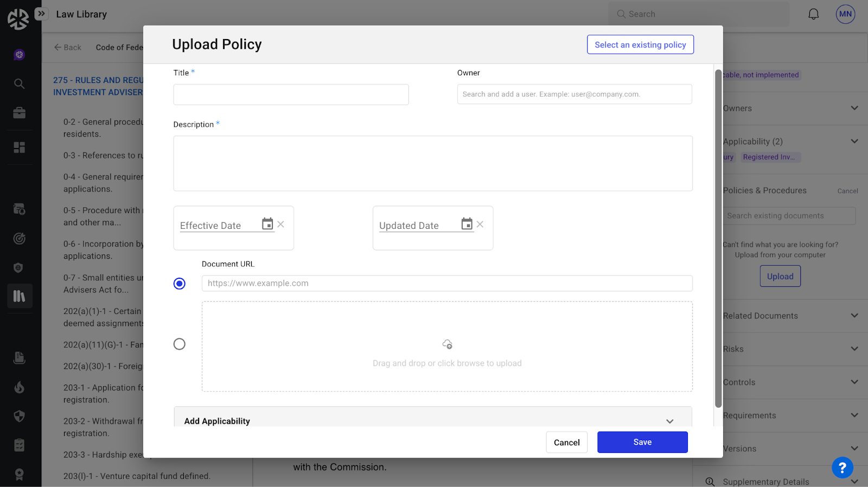This screenshot has width=868, height=487.
Task: Open the blue help question-mark button
Action: point(842,467)
